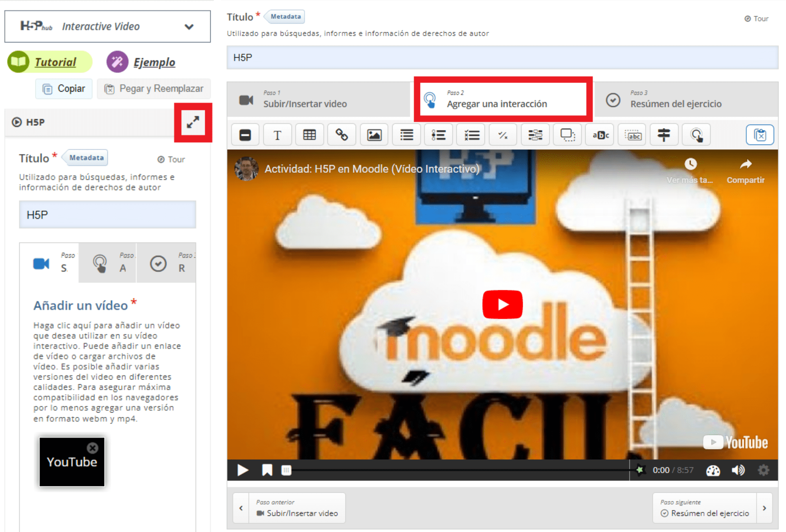Add a Navigation Hotspot interaction
This screenshot has width=786, height=532.
pos(696,135)
